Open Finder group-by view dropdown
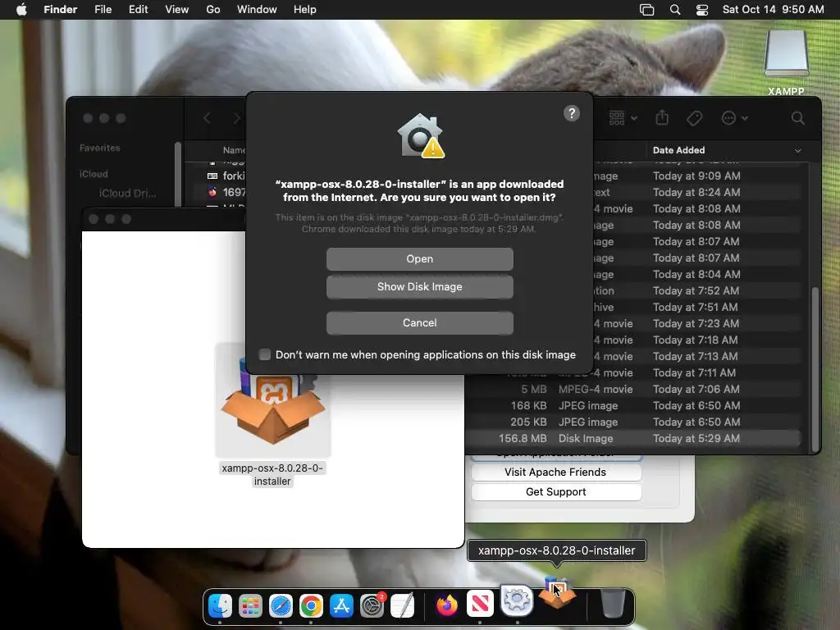This screenshot has width=840, height=630. click(x=623, y=118)
